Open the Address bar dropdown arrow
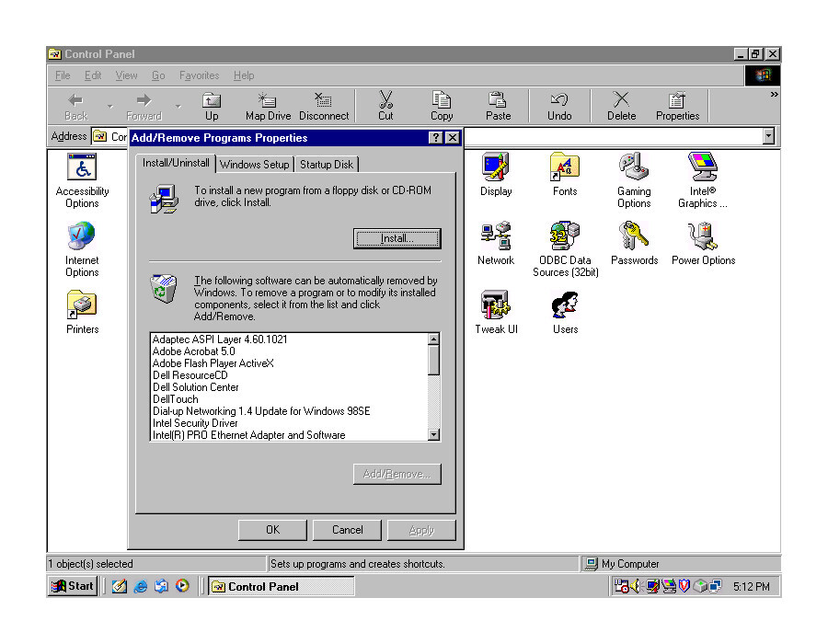 pos(768,136)
